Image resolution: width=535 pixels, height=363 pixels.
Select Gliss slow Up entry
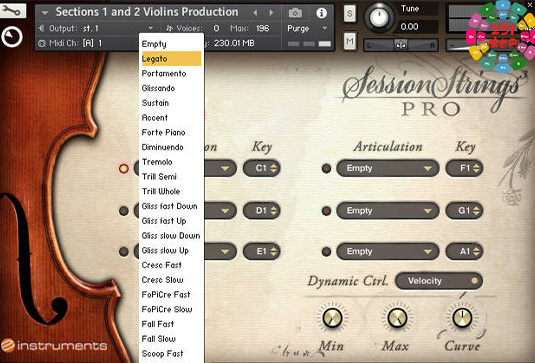(x=171, y=250)
